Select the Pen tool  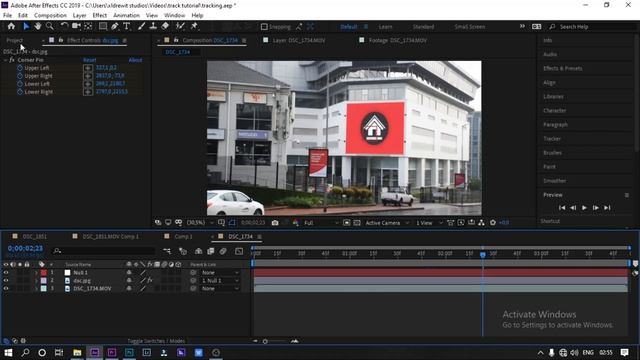(115, 26)
